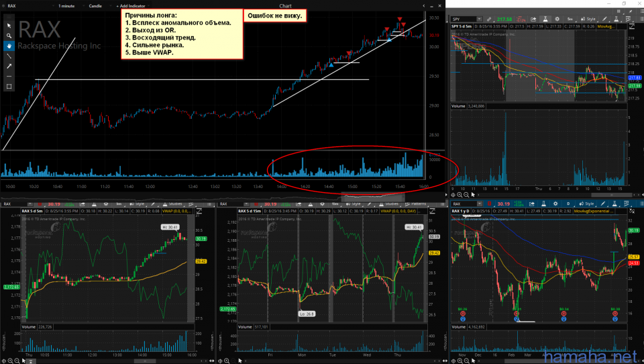Toggle the axis scale icon on RAX 5m chart
Image resolution: width=644 pixels, height=364 pixels.
tap(199, 211)
